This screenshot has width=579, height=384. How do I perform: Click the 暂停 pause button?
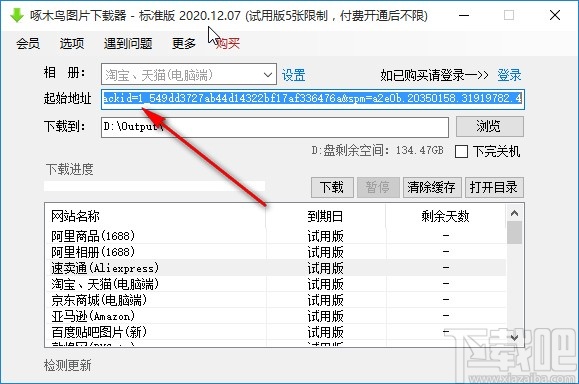coord(378,187)
